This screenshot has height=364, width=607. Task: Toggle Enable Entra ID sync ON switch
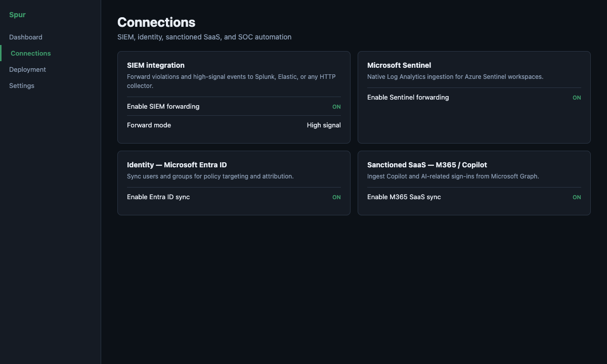[x=336, y=197]
